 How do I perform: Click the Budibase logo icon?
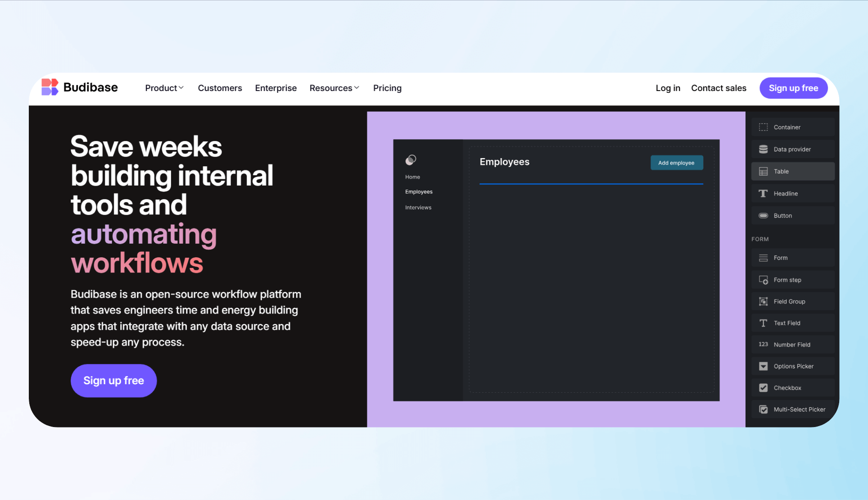point(50,87)
